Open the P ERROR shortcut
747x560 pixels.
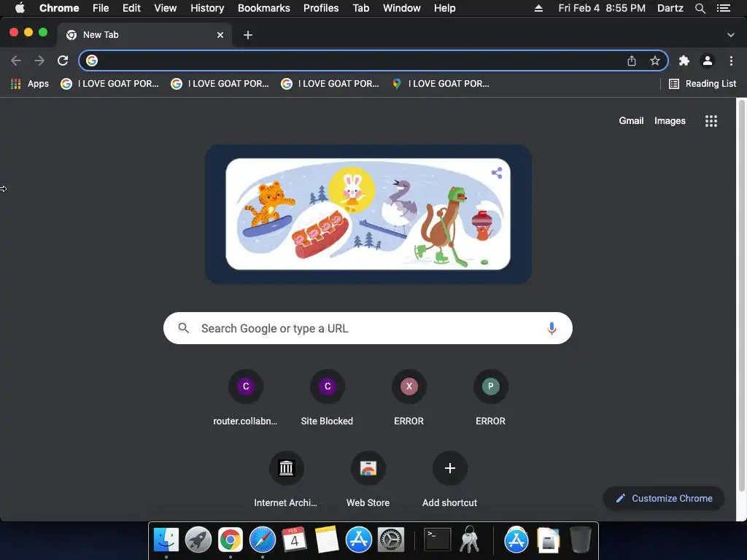click(491, 398)
